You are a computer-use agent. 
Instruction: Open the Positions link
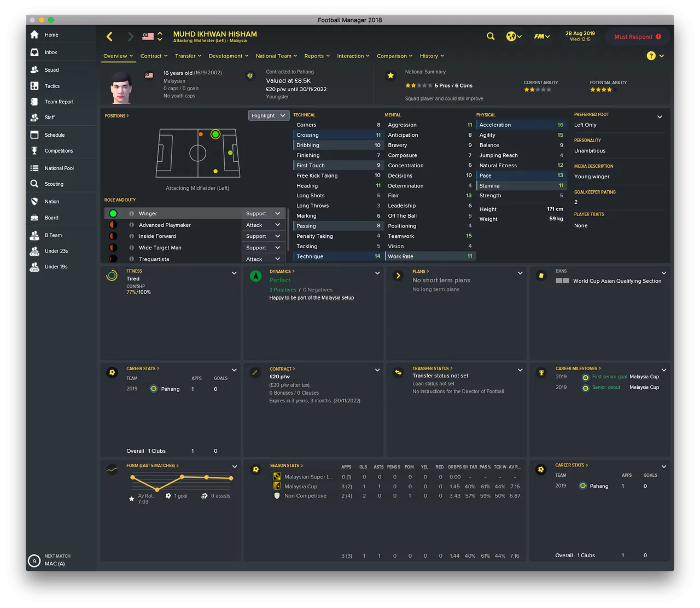pyautogui.click(x=116, y=116)
